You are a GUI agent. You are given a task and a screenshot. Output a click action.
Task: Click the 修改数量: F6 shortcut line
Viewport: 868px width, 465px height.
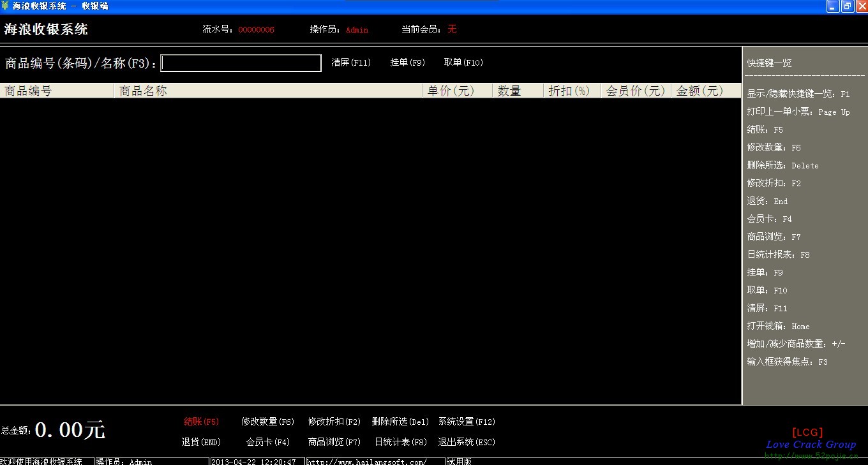[774, 147]
